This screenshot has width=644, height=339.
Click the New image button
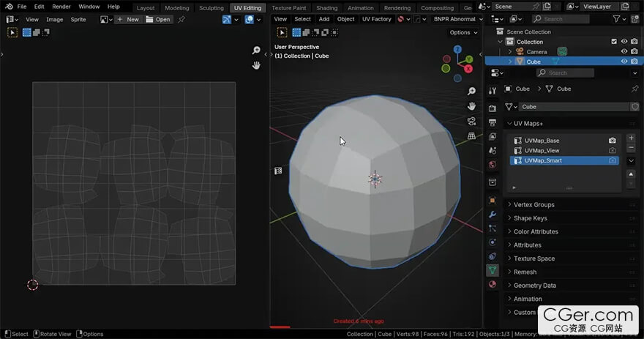pyautogui.click(x=128, y=19)
